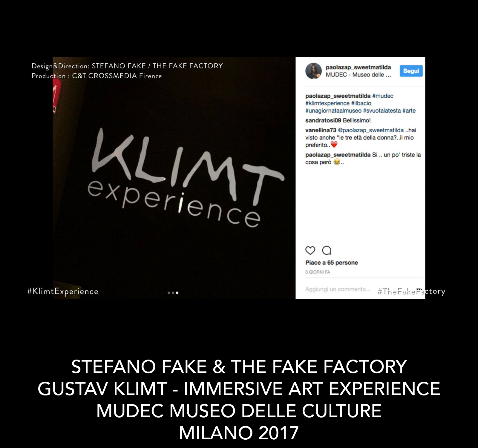Open the #ilbacio hashtag
Viewport: 478px width, 448px height.
pos(361,103)
